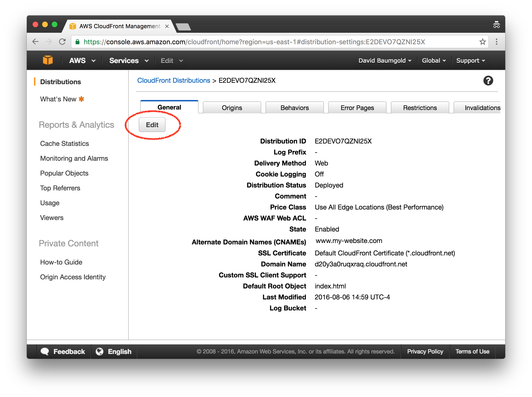Select Distributions in the sidebar

point(61,82)
